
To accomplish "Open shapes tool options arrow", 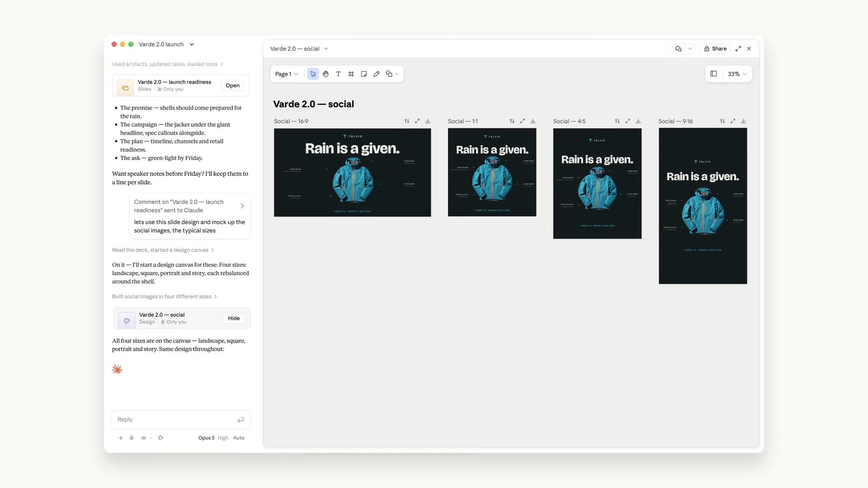I will pos(397,74).
